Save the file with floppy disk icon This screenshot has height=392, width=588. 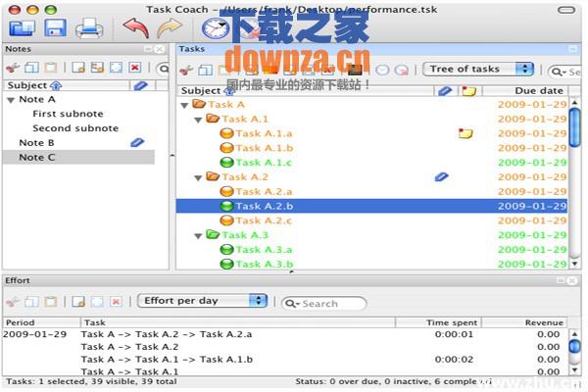point(56,27)
